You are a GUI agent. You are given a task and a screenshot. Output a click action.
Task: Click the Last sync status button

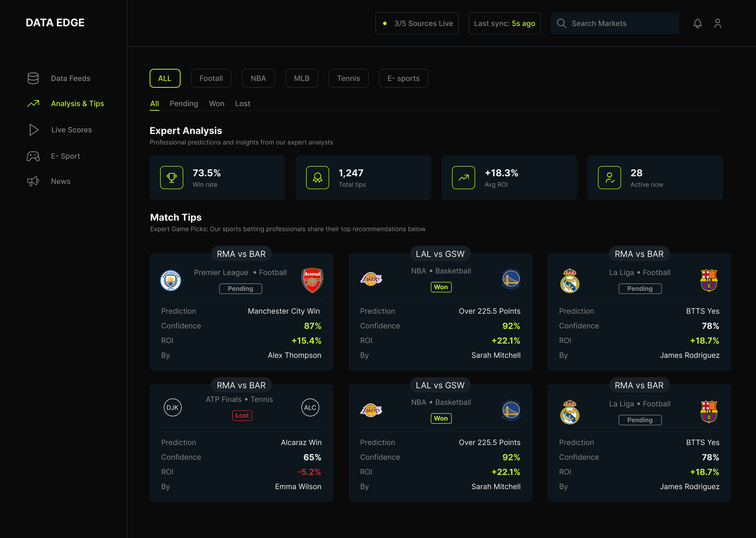(504, 24)
